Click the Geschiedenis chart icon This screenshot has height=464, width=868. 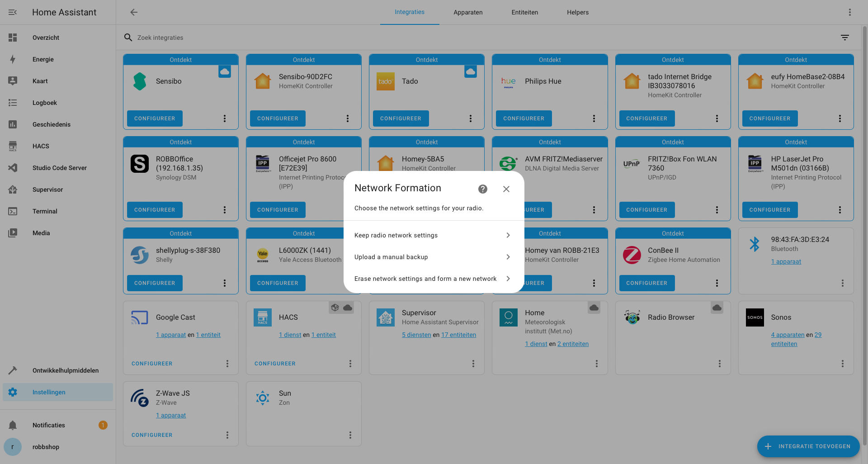pyautogui.click(x=13, y=124)
